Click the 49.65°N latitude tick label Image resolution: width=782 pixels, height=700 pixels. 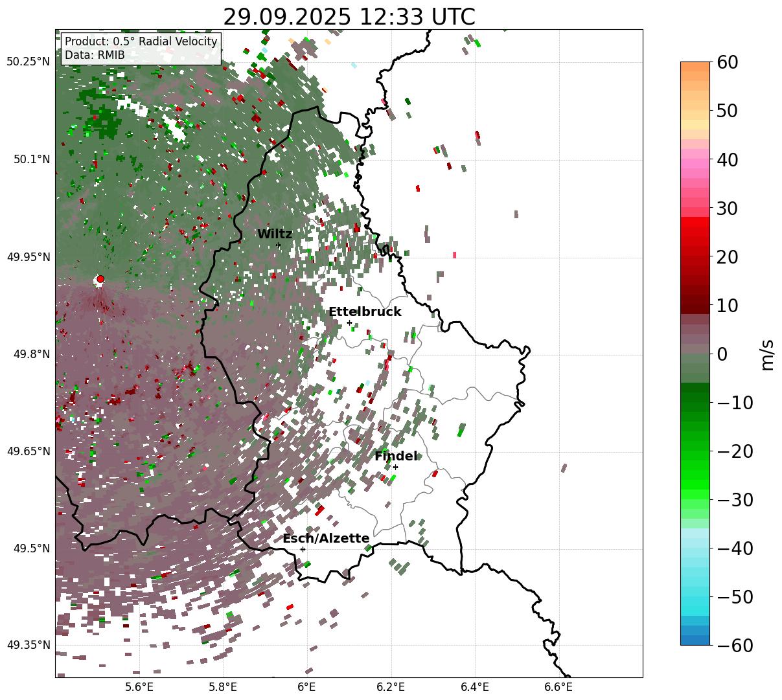[28, 451]
